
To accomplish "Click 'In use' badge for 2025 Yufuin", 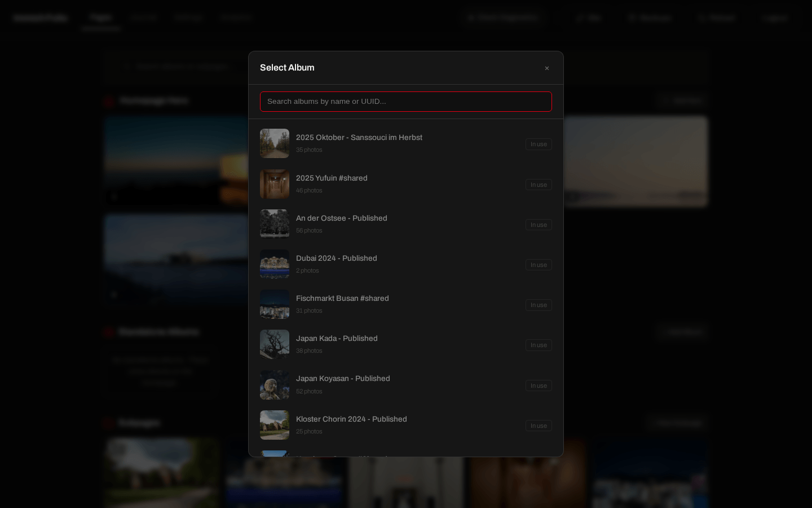I will point(539,185).
